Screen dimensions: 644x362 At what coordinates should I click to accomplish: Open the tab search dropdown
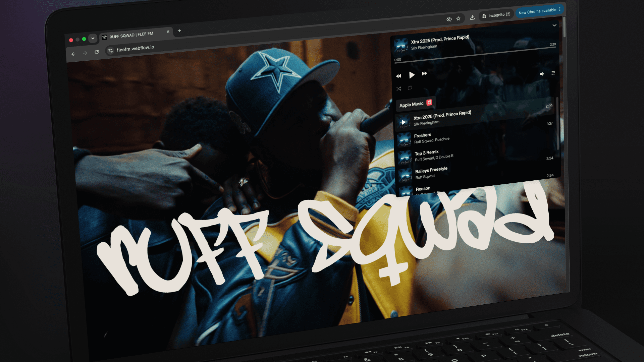point(93,38)
